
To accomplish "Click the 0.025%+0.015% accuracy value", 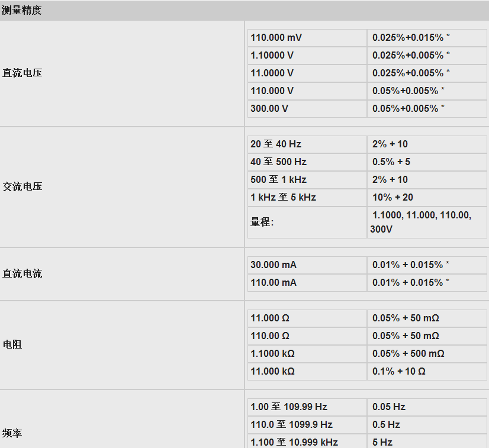I will point(408,37).
